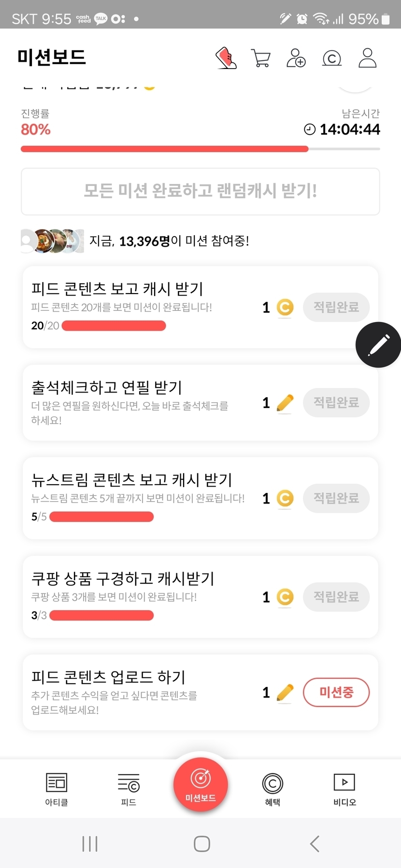Image resolution: width=401 pixels, height=868 pixels.
Task: Go to the 비디오 tab
Action: (344, 789)
